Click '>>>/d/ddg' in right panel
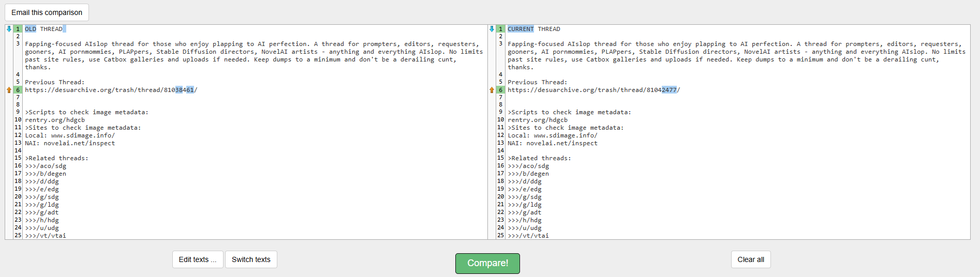 525,181
